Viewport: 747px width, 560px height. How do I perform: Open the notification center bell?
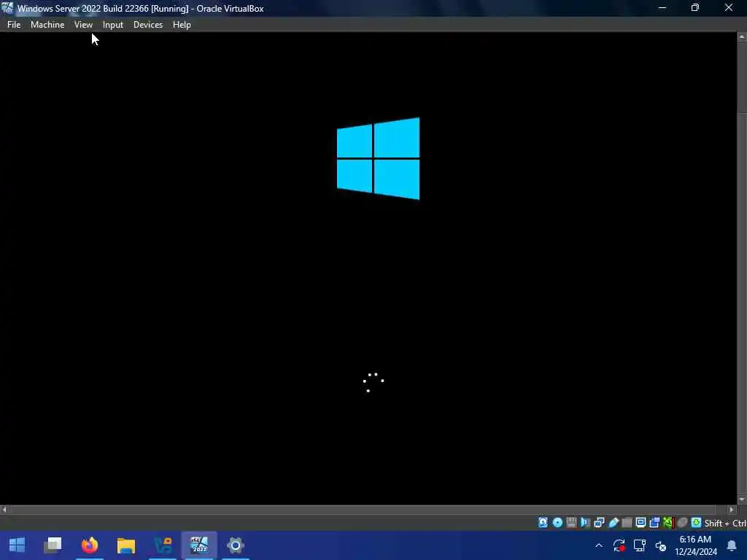(x=731, y=545)
